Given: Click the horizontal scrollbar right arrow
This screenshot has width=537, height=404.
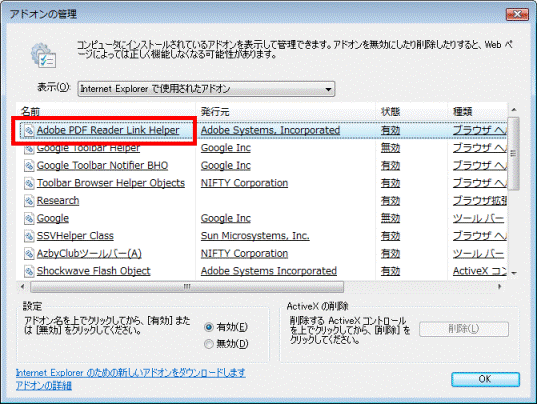Looking at the screenshot, I should click(x=500, y=287).
